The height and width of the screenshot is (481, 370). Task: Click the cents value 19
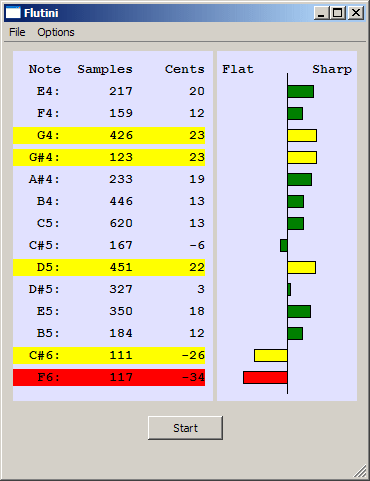pyautogui.click(x=197, y=179)
